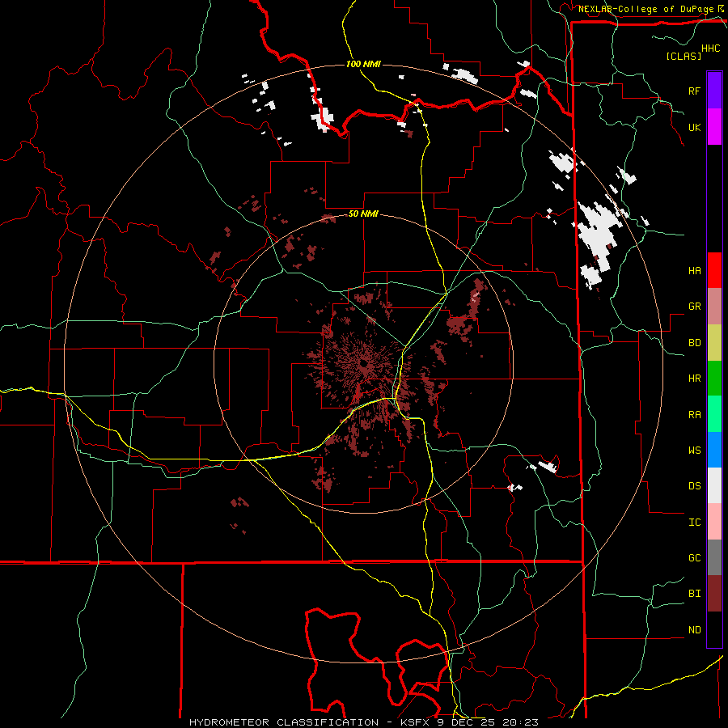The width and height of the screenshot is (728, 728).
Task: Click the 'DS' legend label
Action: tap(694, 486)
